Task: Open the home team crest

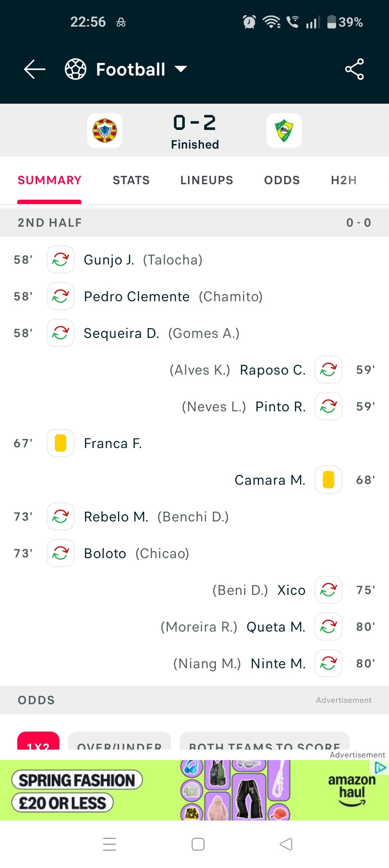Action: 105,131
